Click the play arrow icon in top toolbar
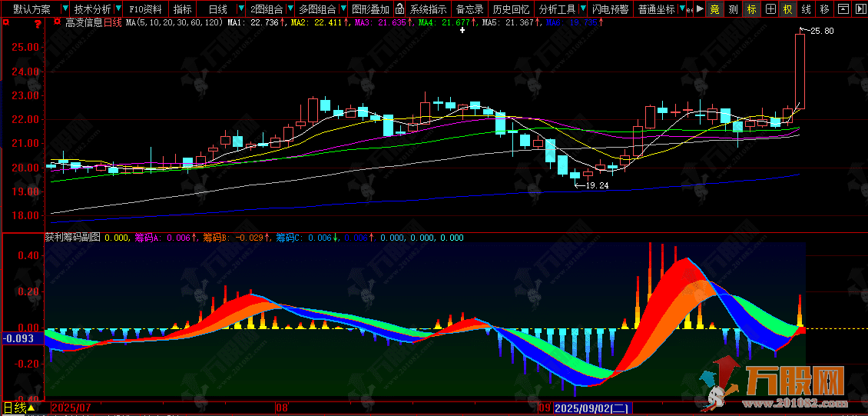 point(699,9)
